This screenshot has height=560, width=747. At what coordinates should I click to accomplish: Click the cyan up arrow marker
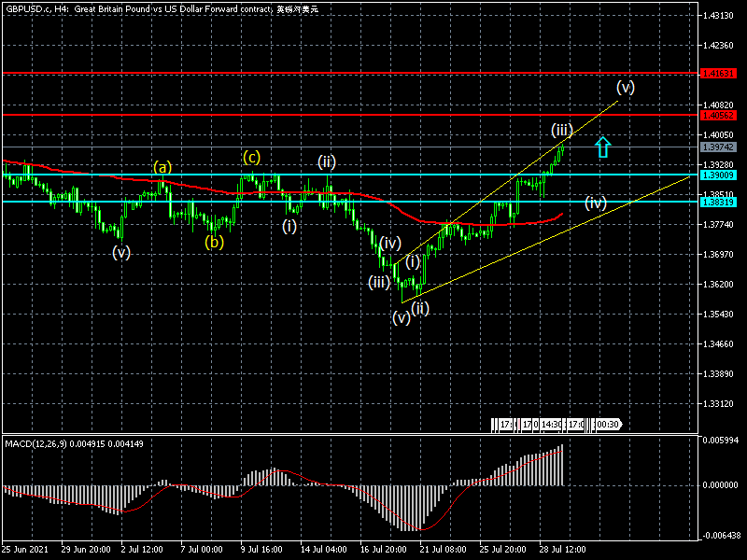pos(603,147)
